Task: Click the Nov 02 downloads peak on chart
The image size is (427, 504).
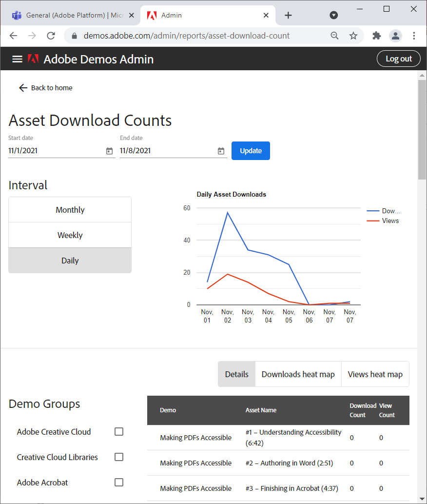Action: point(228,212)
